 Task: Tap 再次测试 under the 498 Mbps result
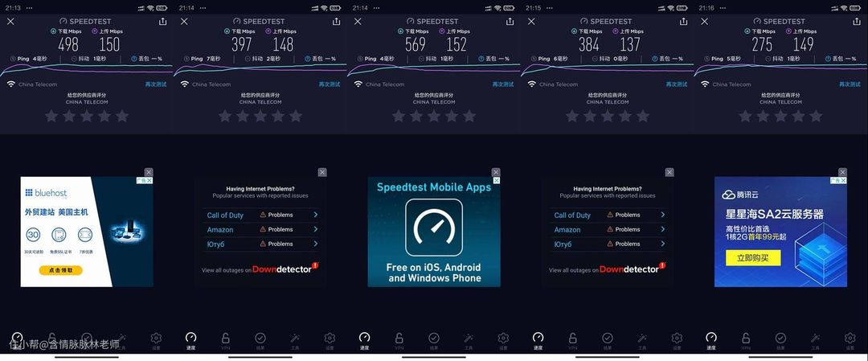point(156,84)
